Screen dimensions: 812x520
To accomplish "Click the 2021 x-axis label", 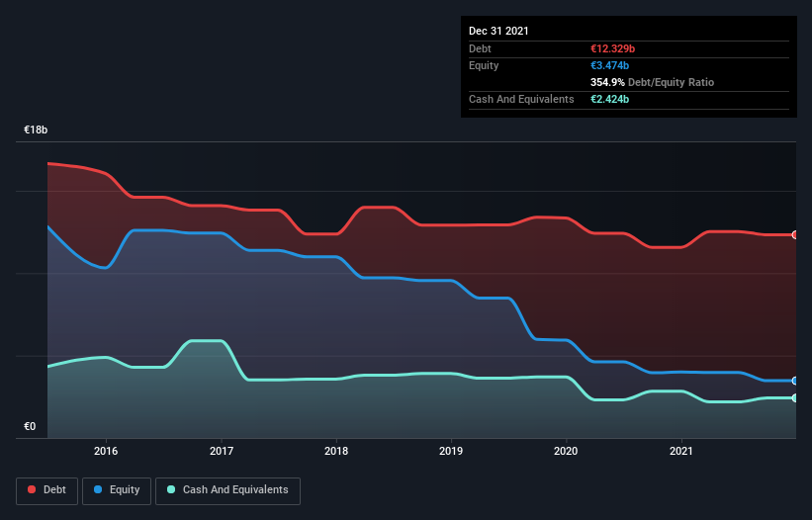I will pyautogui.click(x=681, y=451).
